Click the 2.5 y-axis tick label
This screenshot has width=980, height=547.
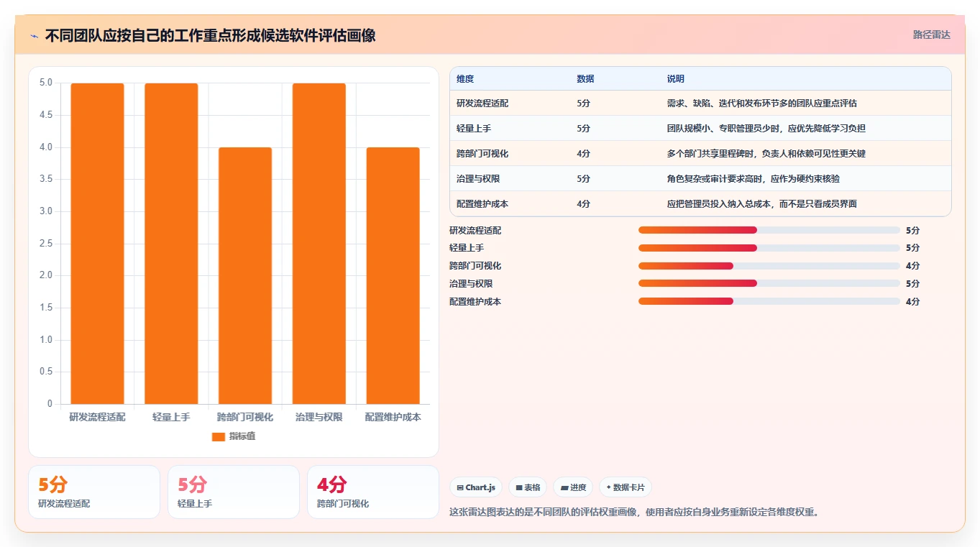(x=46, y=244)
